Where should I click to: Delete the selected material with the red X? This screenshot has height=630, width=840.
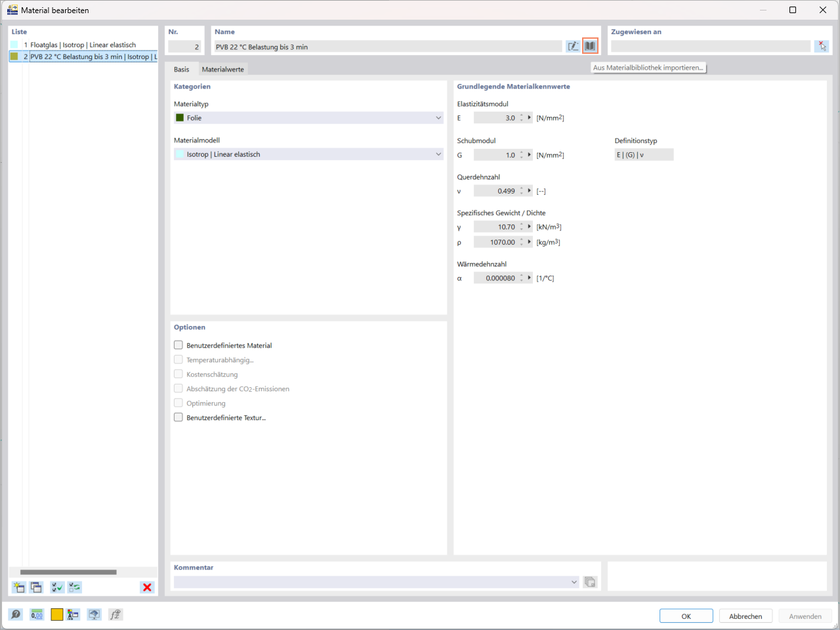(147, 587)
